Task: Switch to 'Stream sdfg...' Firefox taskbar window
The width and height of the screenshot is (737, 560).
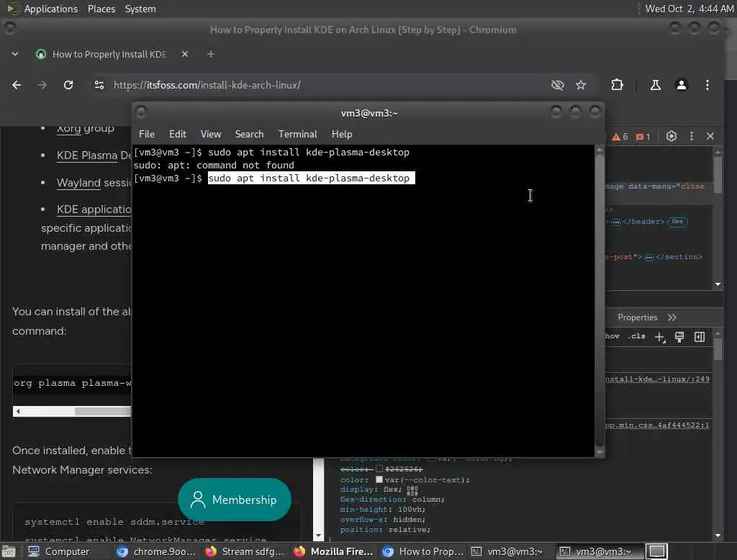Action: pos(245,551)
